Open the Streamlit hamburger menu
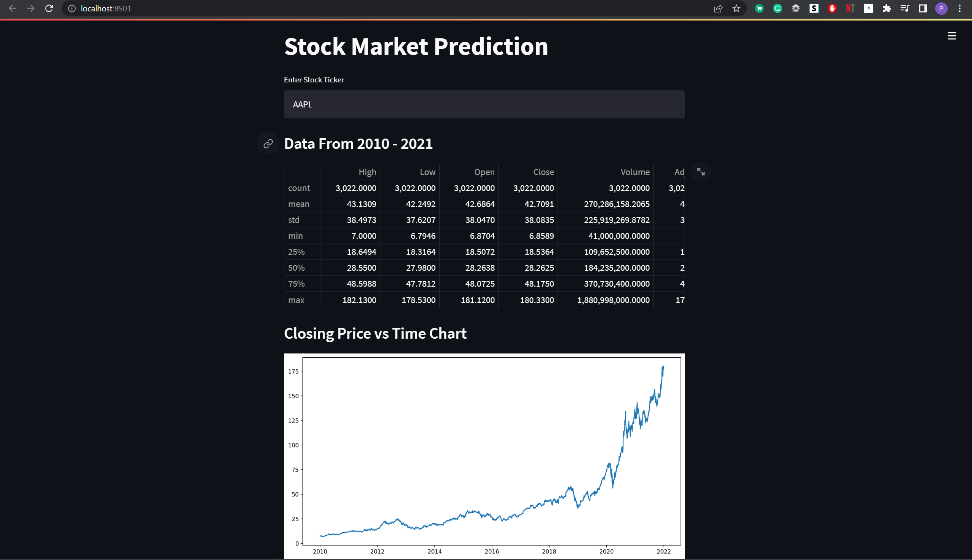The height and width of the screenshot is (560, 972). pyautogui.click(x=951, y=36)
